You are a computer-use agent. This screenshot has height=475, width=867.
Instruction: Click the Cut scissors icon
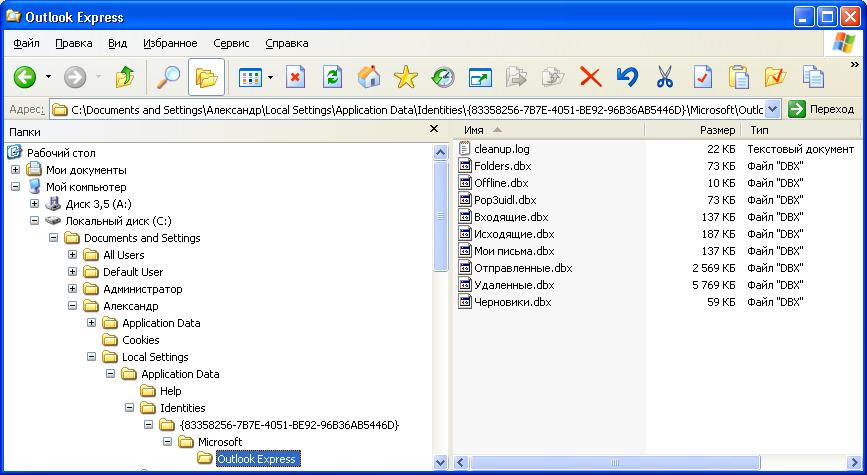click(665, 77)
